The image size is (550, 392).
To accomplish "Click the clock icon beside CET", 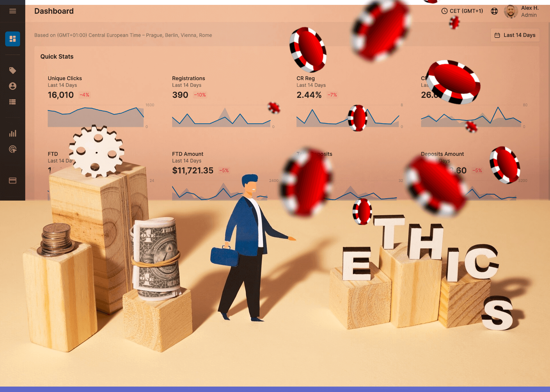I will pos(444,11).
